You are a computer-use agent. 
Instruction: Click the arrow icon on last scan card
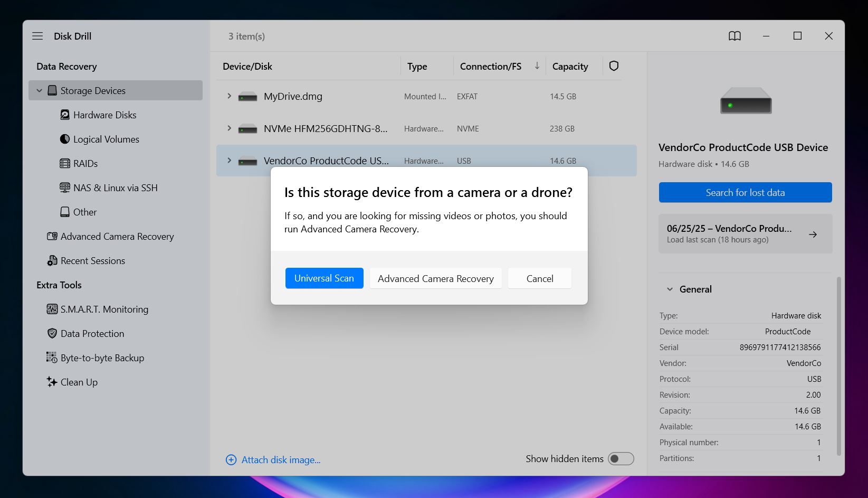point(813,234)
